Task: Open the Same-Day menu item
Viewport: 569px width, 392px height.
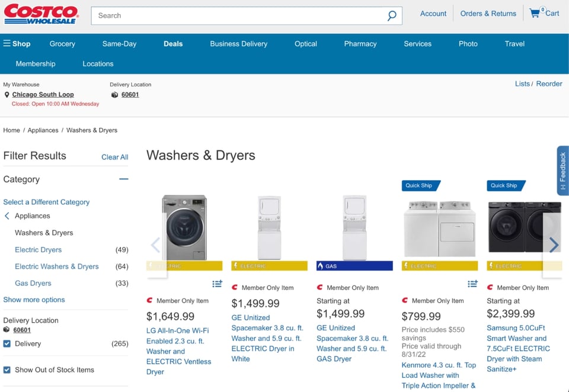Action: pyautogui.click(x=119, y=44)
